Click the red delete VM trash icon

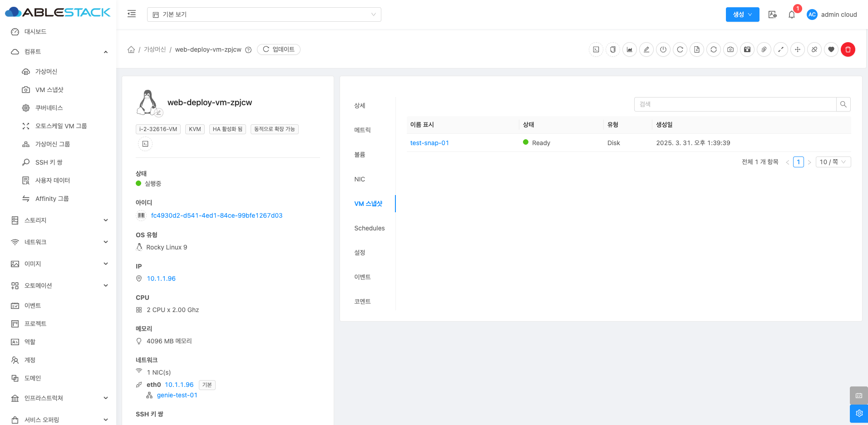click(848, 49)
